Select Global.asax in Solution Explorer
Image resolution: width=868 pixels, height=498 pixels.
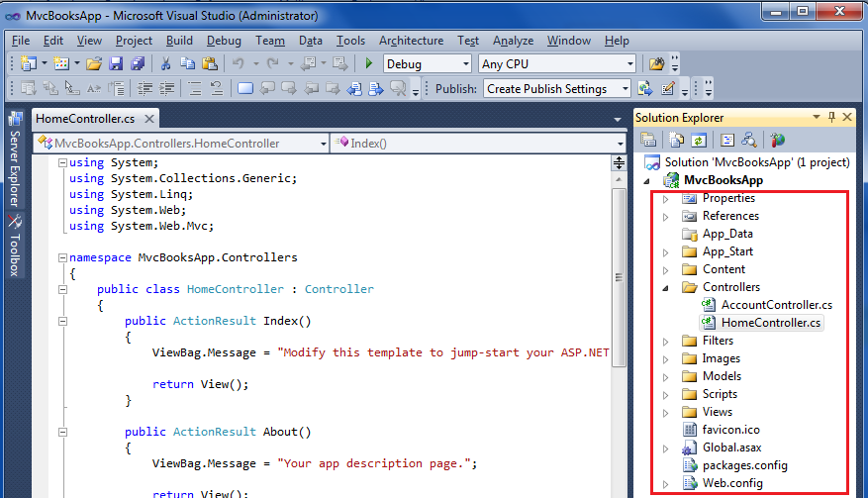click(x=731, y=448)
